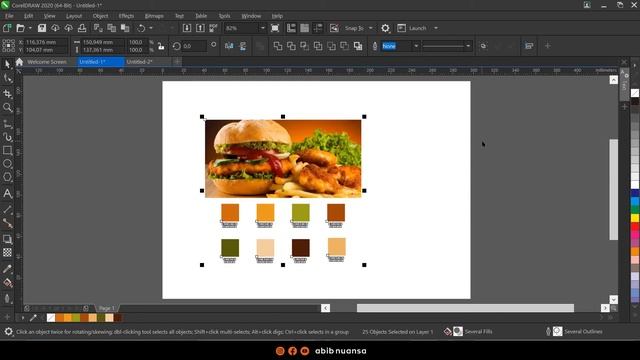Open the Window menu
Image resolution: width=640 pixels, height=360 pixels.
[x=251, y=16]
